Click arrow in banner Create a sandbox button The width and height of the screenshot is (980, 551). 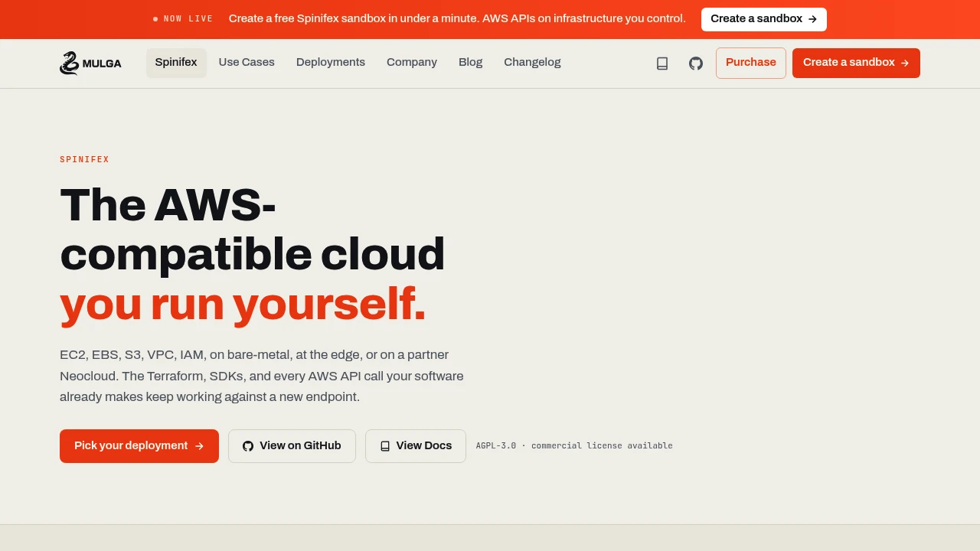click(812, 19)
